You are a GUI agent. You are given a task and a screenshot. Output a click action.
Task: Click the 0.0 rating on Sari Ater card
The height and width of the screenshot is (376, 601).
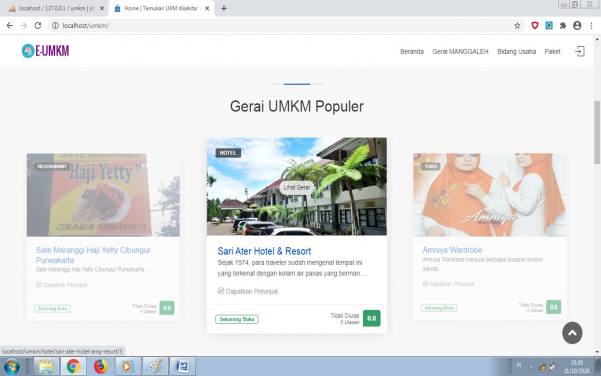coord(372,318)
